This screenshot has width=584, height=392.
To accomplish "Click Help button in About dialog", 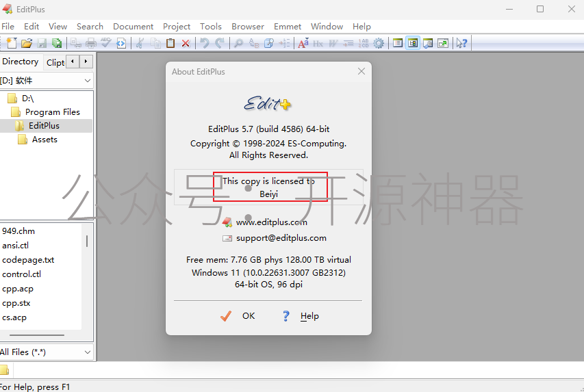I will click(301, 315).
